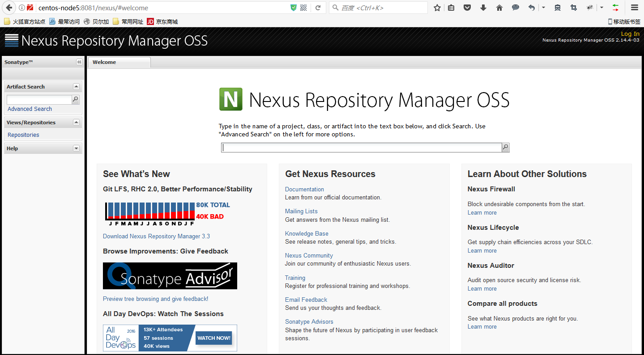
Task: Click the red-green sync arrows icon
Action: [616, 8]
